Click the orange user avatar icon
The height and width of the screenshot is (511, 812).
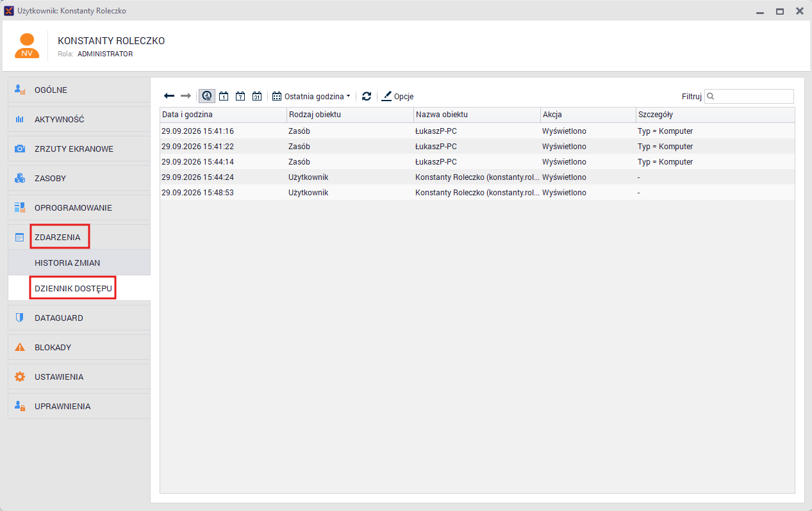click(x=27, y=46)
